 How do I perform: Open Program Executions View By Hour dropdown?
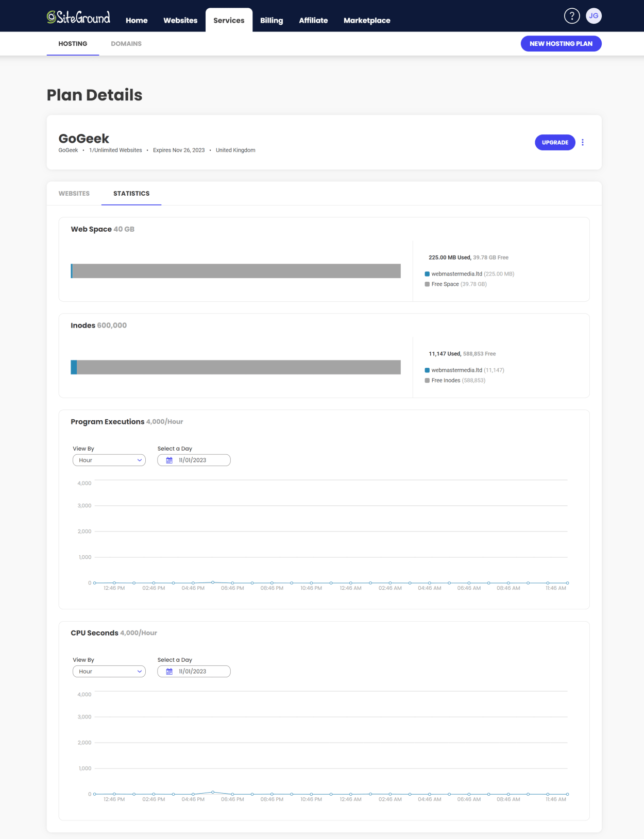coord(109,460)
